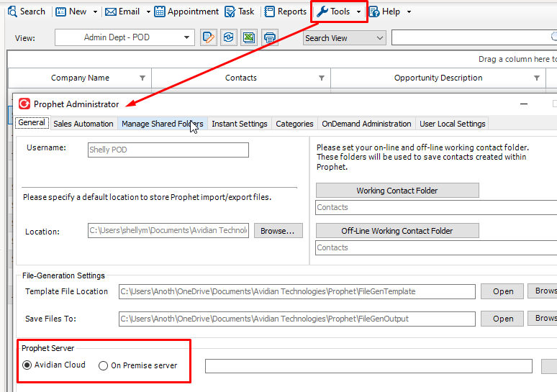Switch to the OnDemand Administration tab
Viewport: 557px width, 392px height.
(x=366, y=124)
